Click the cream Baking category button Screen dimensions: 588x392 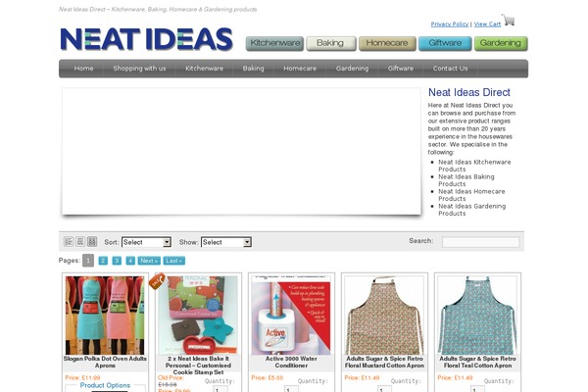point(331,43)
